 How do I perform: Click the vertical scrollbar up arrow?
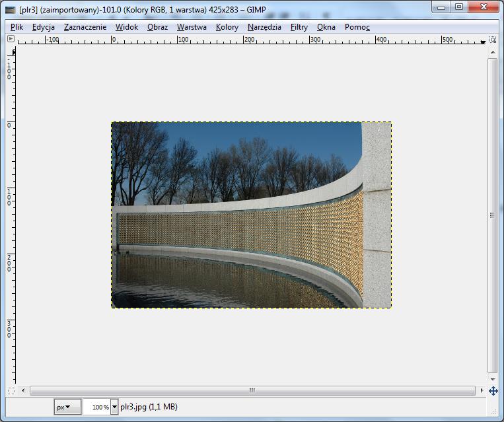(493, 52)
